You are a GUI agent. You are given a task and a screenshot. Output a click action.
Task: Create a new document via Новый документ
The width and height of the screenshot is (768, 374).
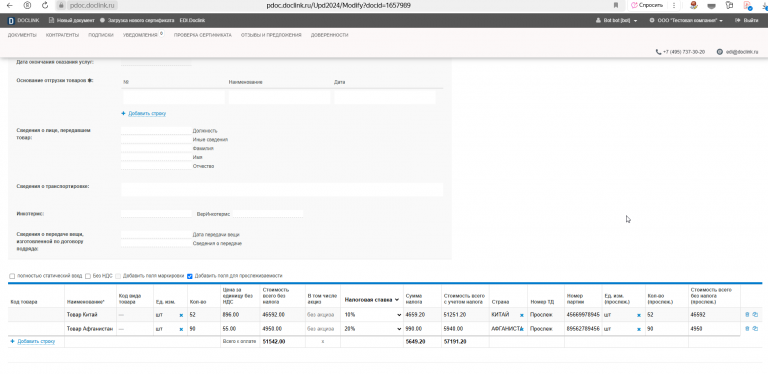[71, 21]
